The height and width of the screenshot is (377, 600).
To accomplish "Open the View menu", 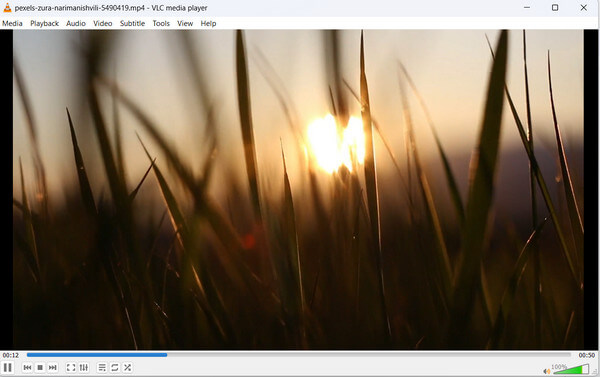I will click(185, 23).
